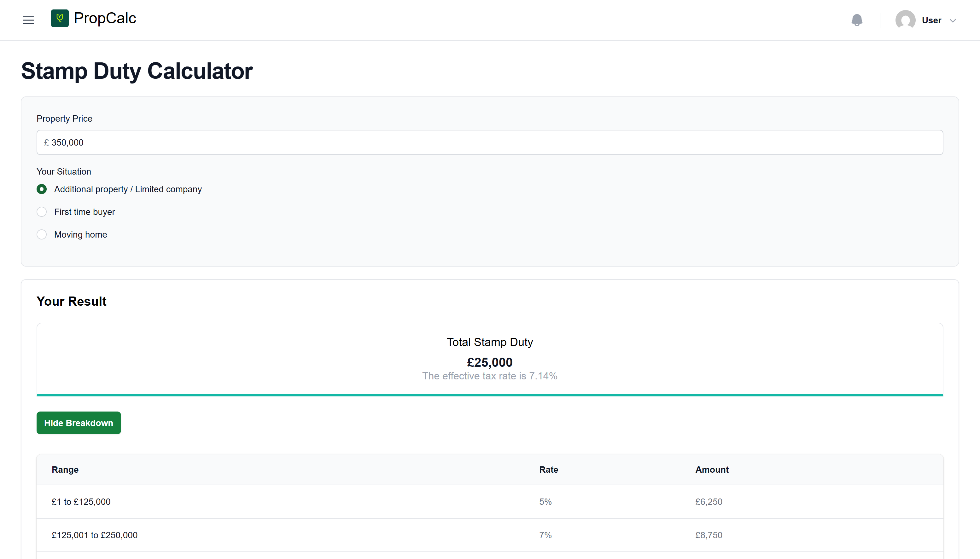Select the £1 to £125,000 breakdown row
Screen dimensions: 980x559
[490, 502]
